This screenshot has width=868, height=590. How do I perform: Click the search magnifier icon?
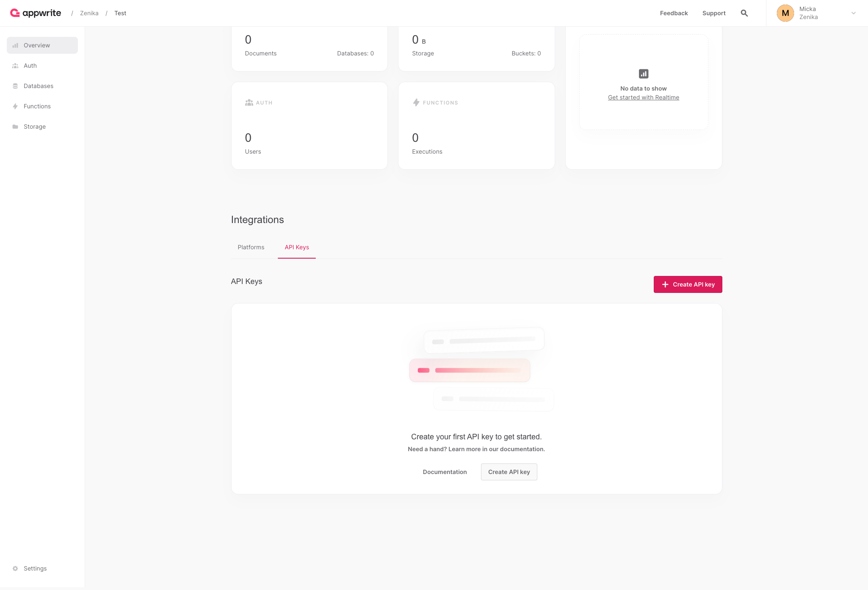click(x=744, y=13)
